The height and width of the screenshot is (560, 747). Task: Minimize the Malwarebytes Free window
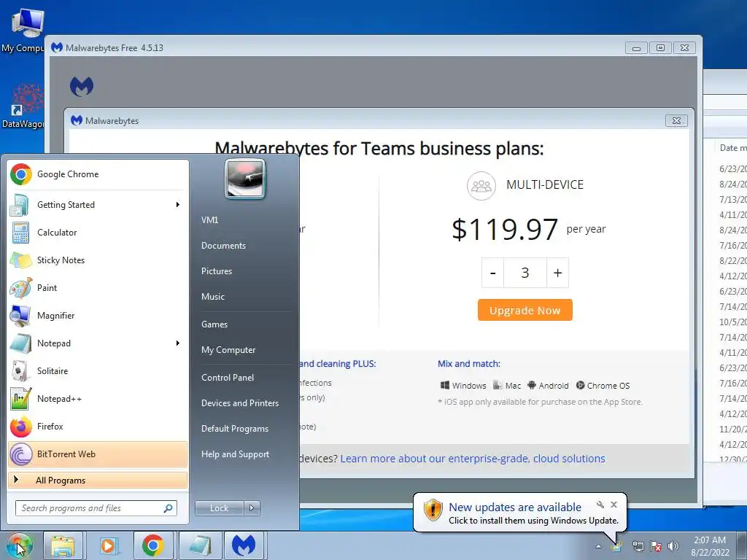pyautogui.click(x=636, y=48)
